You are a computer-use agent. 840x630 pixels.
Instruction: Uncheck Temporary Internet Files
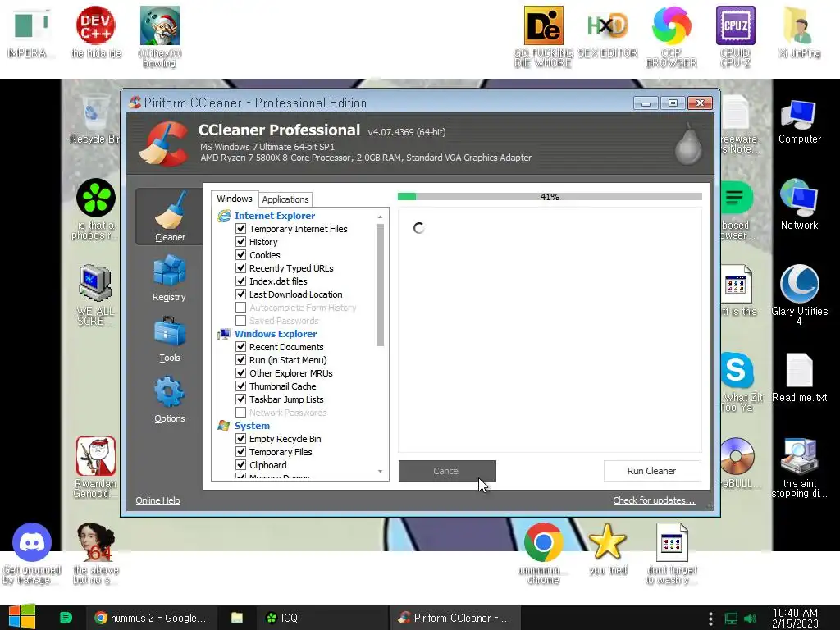pos(241,229)
